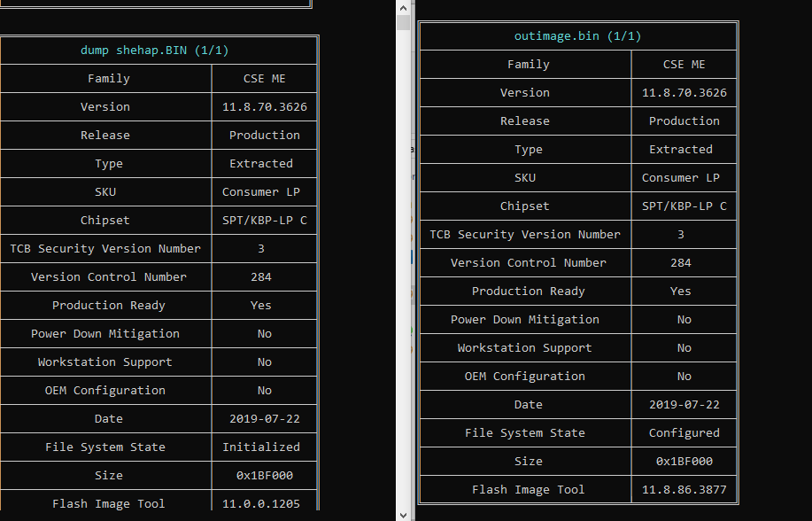Click 'Extracted' type value in shehap.BIN table
812x521 pixels.
coord(261,164)
